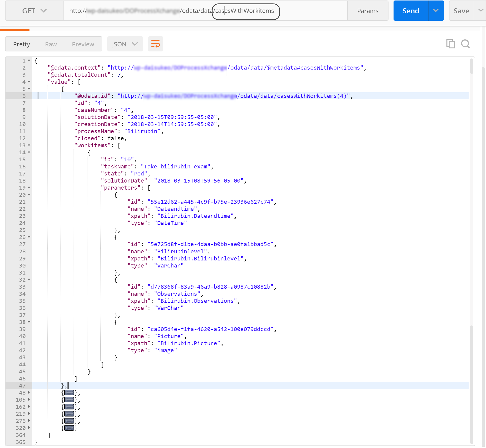Image resolution: width=486 pixels, height=448 pixels.
Task: Collapse the Picture parameter at line 38
Action: tap(29, 322)
